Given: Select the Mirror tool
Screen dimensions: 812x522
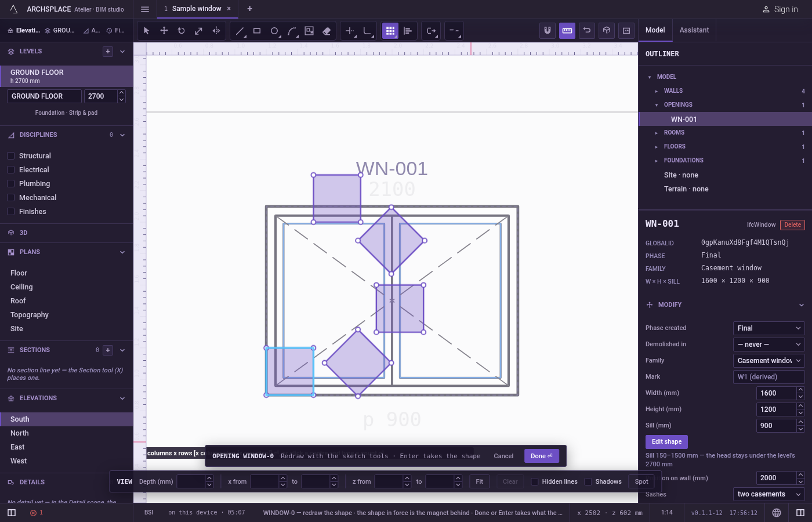Looking at the screenshot, I should [x=216, y=31].
